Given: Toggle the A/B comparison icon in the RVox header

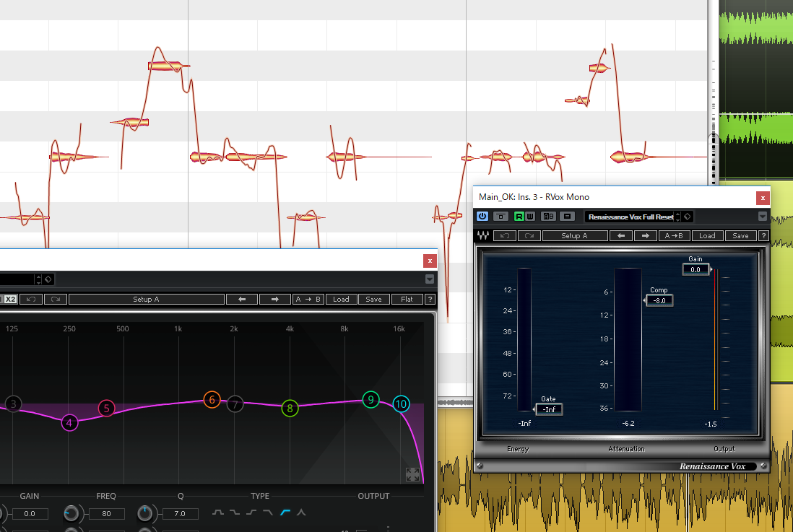Looking at the screenshot, I should (548, 217).
